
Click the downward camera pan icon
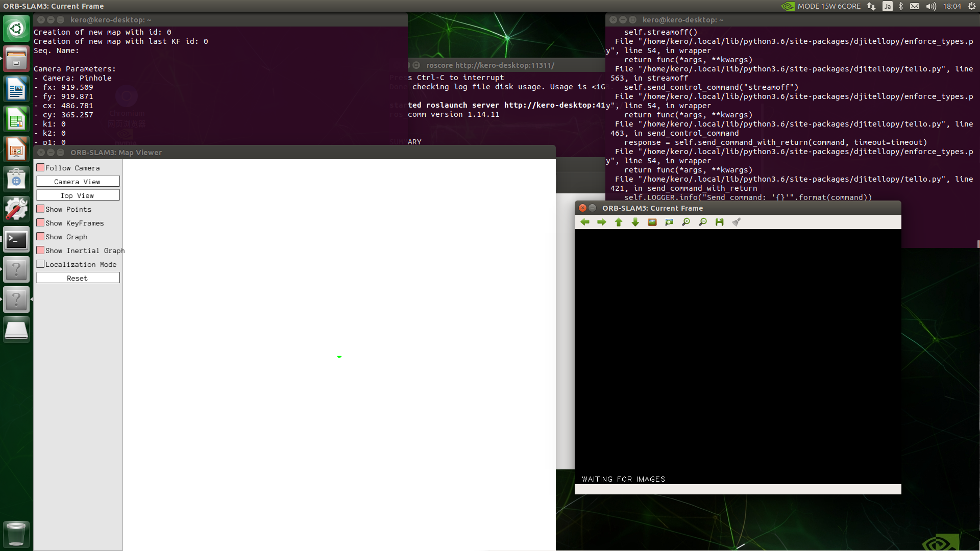pos(635,222)
